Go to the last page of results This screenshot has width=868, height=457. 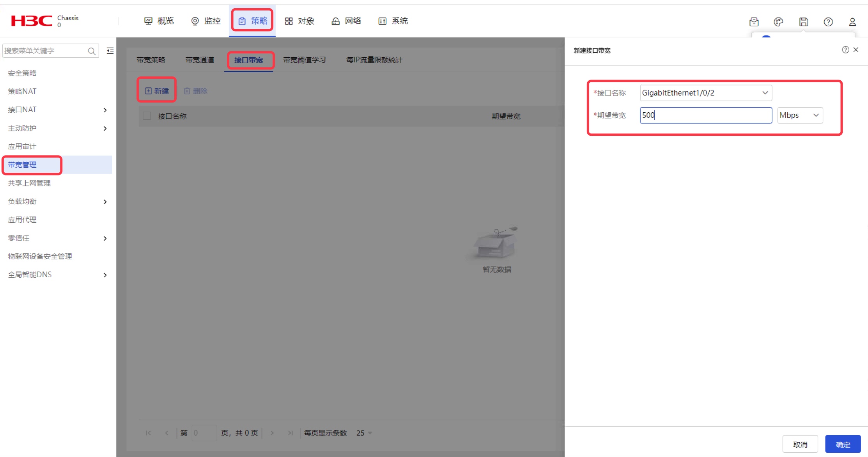point(290,433)
